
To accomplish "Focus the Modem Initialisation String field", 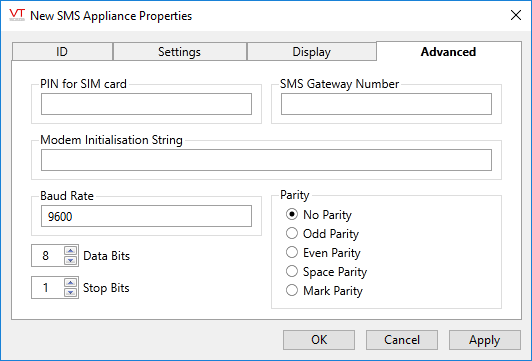I will 266,160.
